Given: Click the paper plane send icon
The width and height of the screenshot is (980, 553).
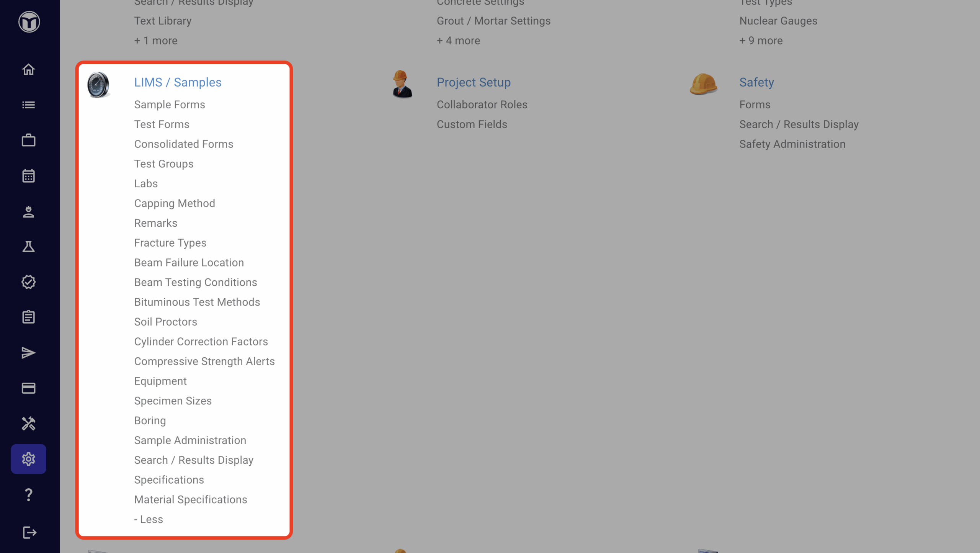Looking at the screenshot, I should pyautogui.click(x=28, y=353).
